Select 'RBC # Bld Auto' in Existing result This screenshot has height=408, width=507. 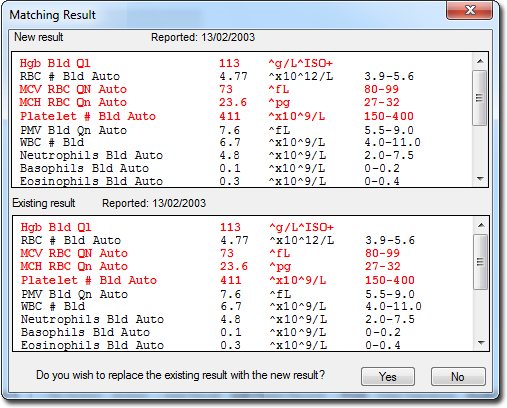71,240
